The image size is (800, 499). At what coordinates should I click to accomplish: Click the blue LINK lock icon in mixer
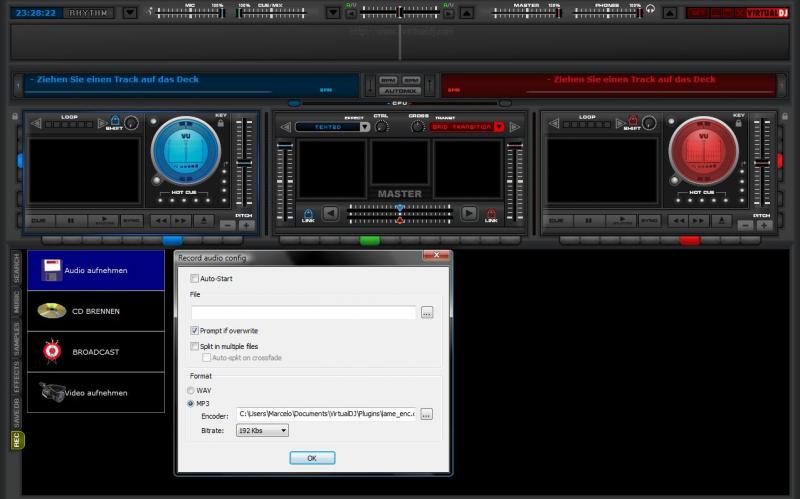(x=308, y=213)
